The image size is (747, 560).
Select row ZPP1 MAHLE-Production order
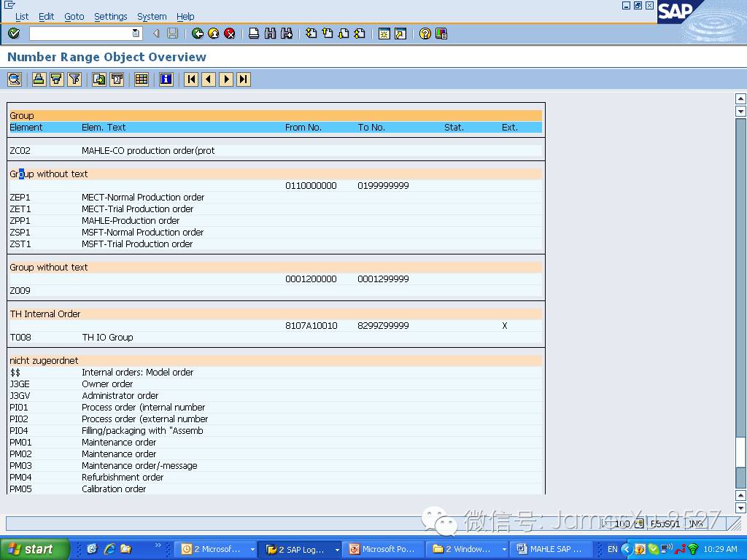276,220
